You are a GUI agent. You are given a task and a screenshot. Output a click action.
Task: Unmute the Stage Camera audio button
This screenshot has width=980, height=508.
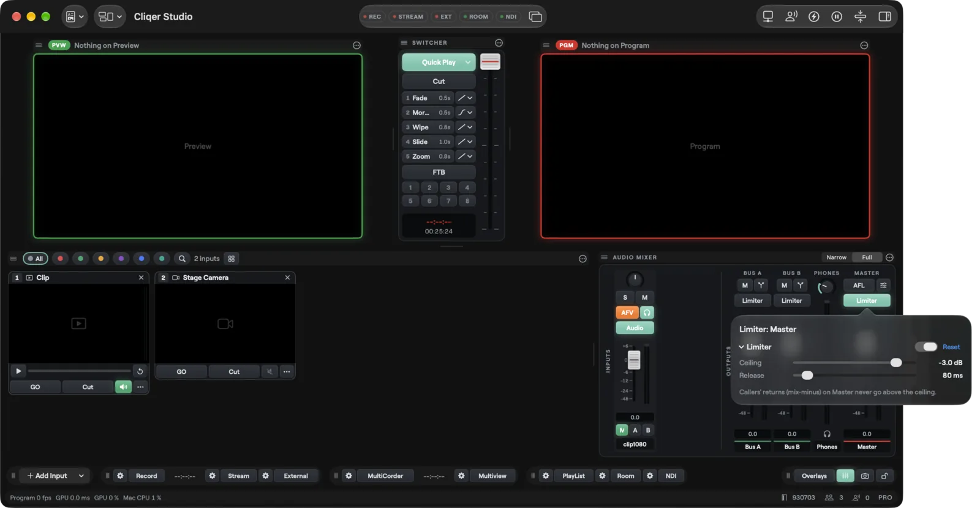[269, 372]
